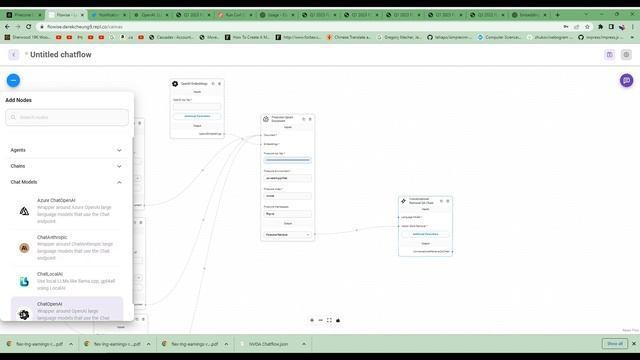Click Additional Parameters in OpenAI Embeddings node
Image resolution: width=640 pixels, height=360 pixels.
[197, 116]
